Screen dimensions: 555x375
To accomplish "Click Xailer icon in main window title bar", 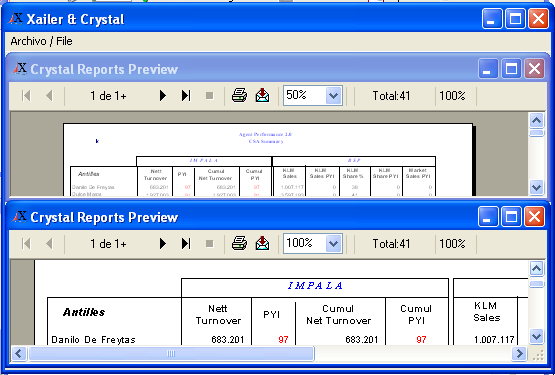I will [x=16, y=19].
